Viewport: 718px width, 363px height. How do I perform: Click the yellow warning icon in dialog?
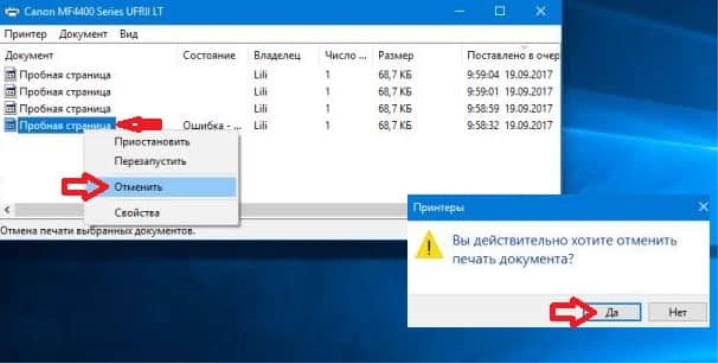(x=429, y=245)
